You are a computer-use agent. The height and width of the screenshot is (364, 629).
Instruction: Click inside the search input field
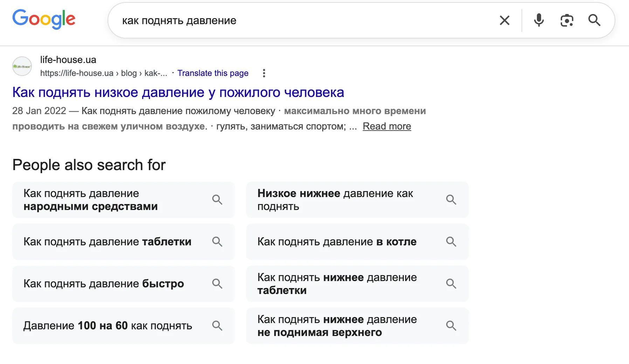(280, 20)
